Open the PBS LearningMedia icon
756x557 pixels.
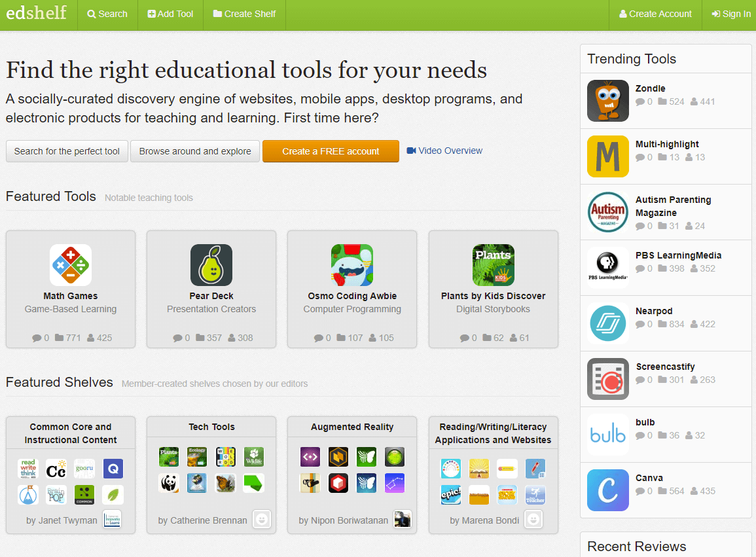click(608, 268)
